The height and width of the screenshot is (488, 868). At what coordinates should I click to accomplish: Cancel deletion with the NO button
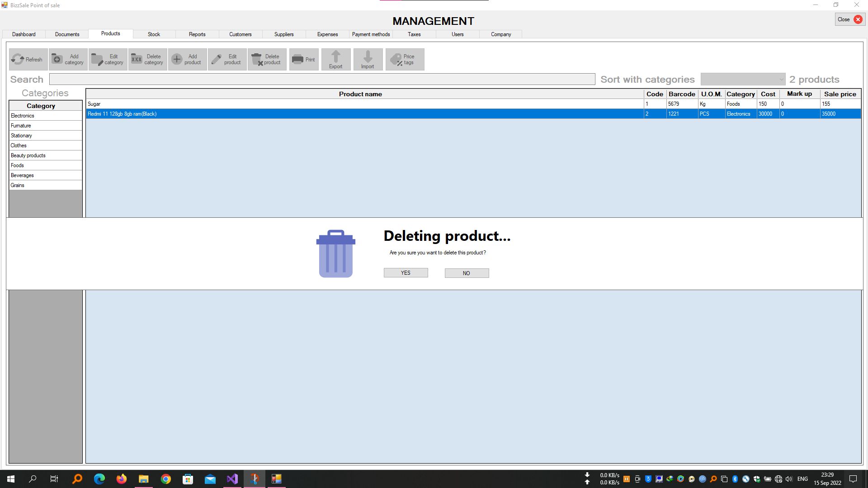coord(467,273)
